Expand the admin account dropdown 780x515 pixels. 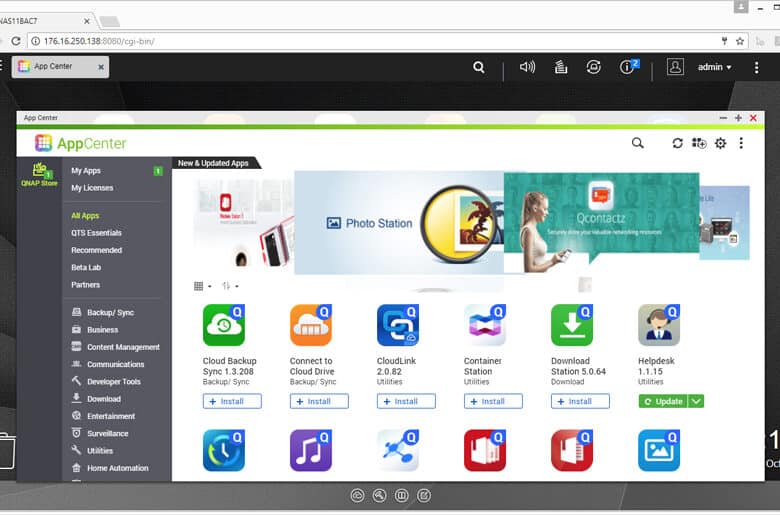(714, 67)
